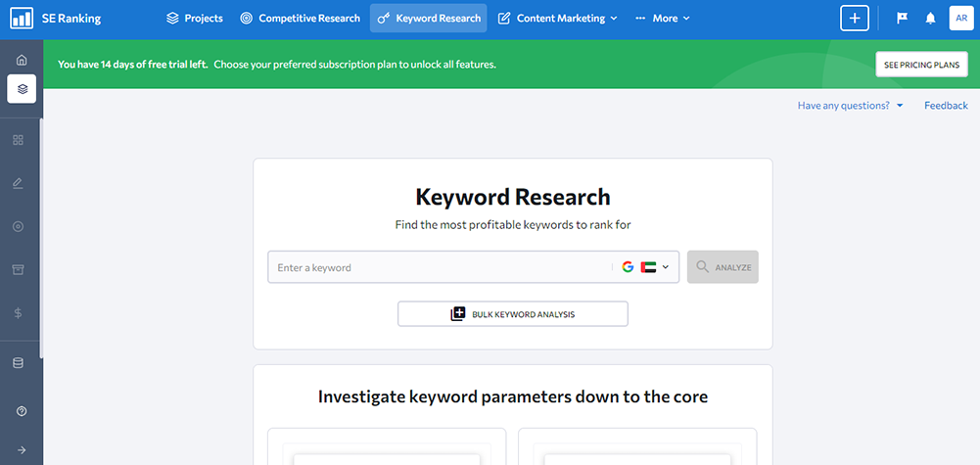980x465 pixels.
Task: Expand the Have any questions dropdown
Action: (x=850, y=106)
